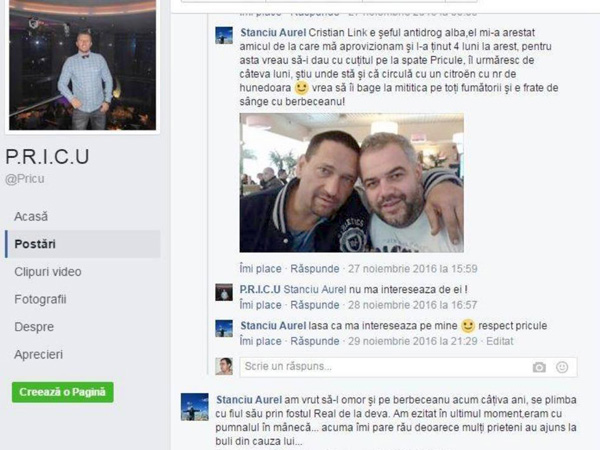600x450 pixels.
Task: Click Stanciu Aurel avatar on bottom comment
Action: pos(195,407)
